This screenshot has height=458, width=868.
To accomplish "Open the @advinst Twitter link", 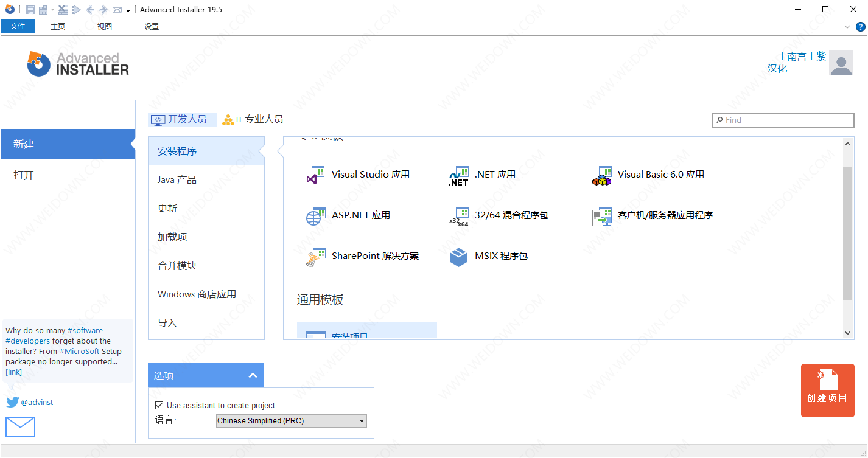I will point(37,402).
